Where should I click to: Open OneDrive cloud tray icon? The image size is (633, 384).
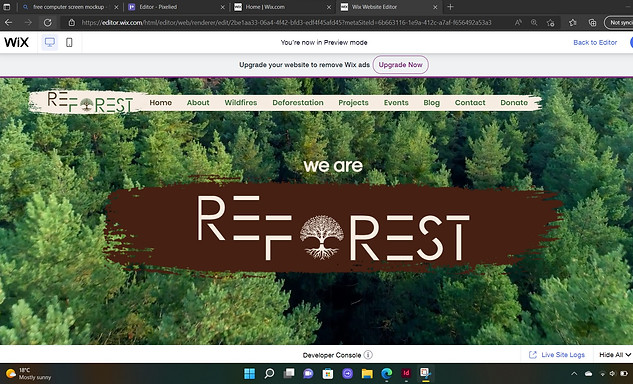click(x=589, y=374)
